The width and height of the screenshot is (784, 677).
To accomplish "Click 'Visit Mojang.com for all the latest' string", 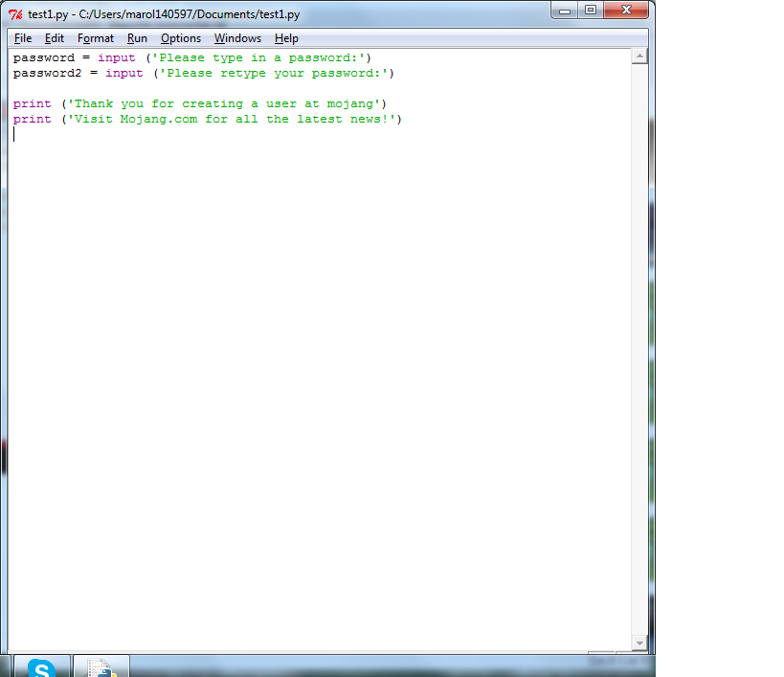I will (232, 120).
